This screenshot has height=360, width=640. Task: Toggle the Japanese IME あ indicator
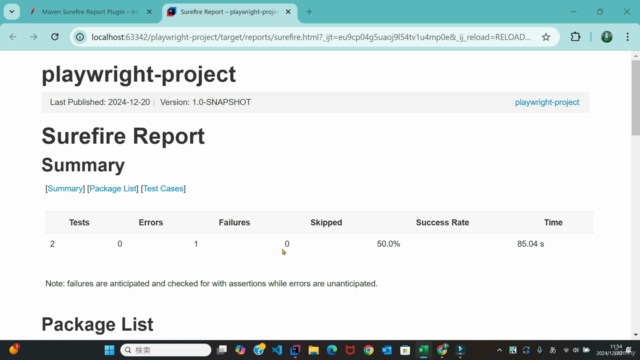point(553,350)
